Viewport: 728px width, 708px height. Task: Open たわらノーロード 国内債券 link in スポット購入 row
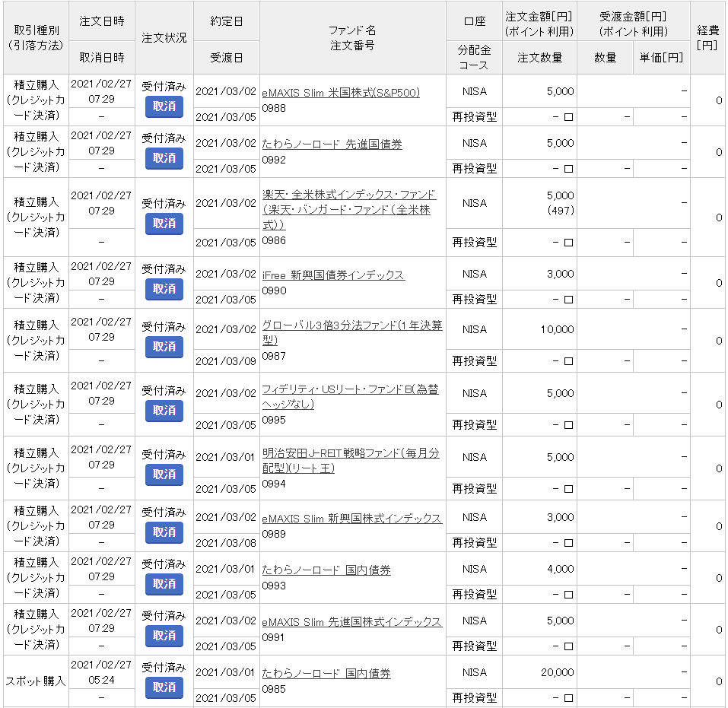pyautogui.click(x=326, y=674)
